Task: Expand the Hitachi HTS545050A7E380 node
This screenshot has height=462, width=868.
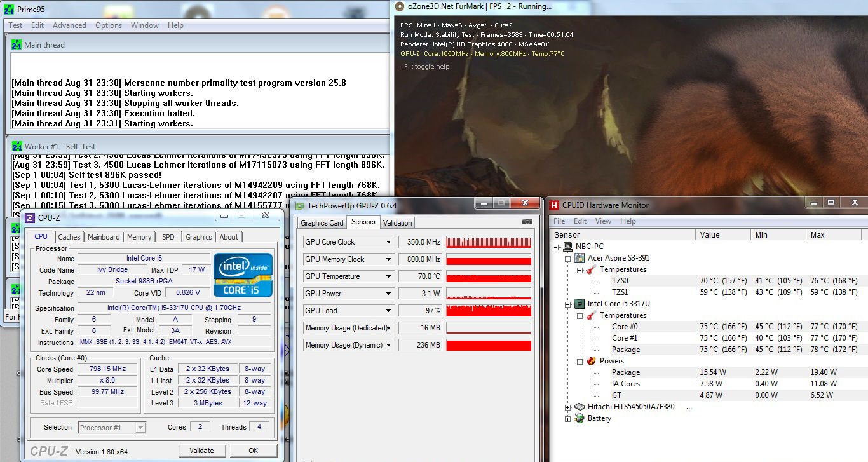Action: click(x=568, y=407)
